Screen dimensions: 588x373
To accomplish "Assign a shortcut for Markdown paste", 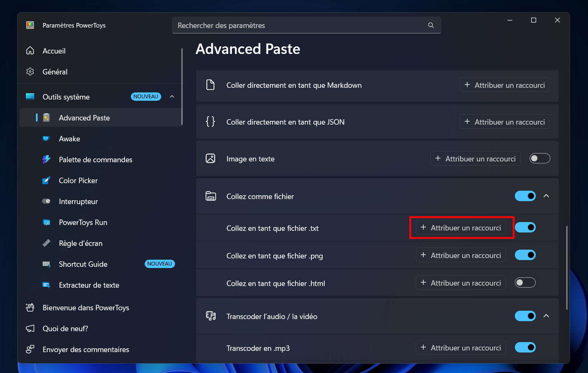I will pos(505,85).
